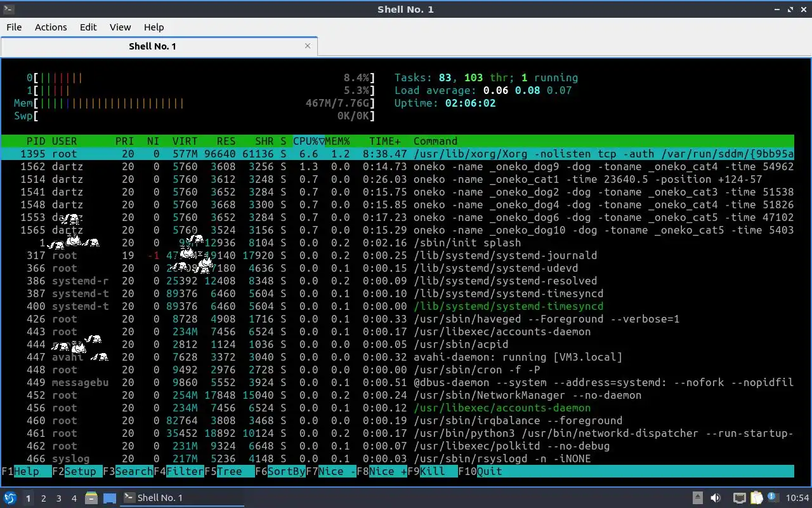Sort by the PID column header
The height and width of the screenshot is (508, 812).
point(36,141)
